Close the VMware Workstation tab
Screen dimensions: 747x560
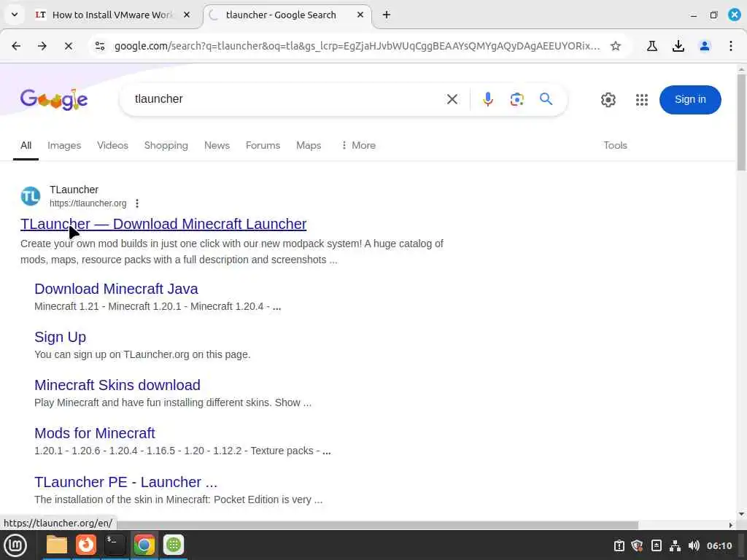coord(187,15)
